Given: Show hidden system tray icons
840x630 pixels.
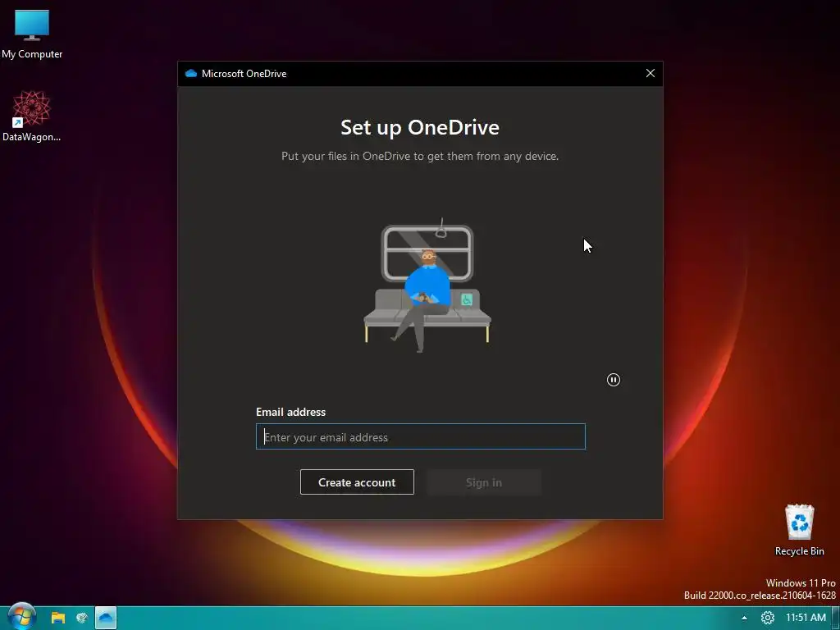Looking at the screenshot, I should [744, 618].
